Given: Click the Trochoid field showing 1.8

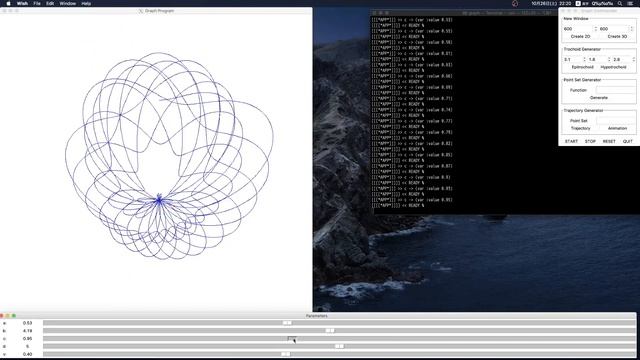Looking at the screenshot, I should click(x=598, y=60).
